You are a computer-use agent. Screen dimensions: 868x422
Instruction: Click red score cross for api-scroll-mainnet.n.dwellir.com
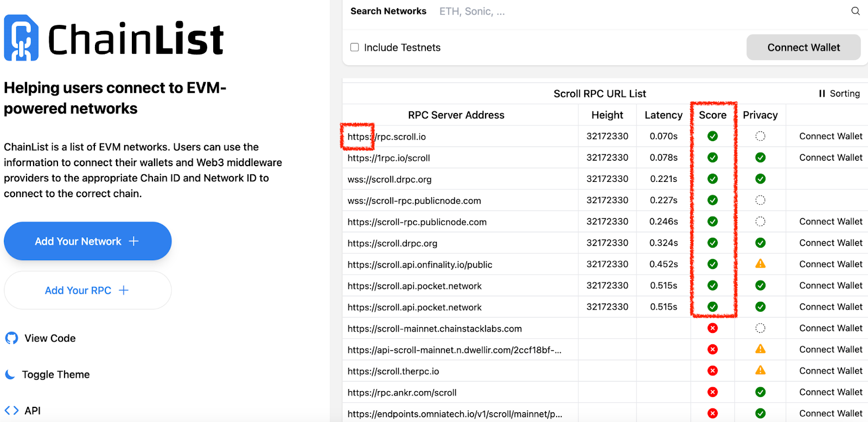click(x=713, y=349)
